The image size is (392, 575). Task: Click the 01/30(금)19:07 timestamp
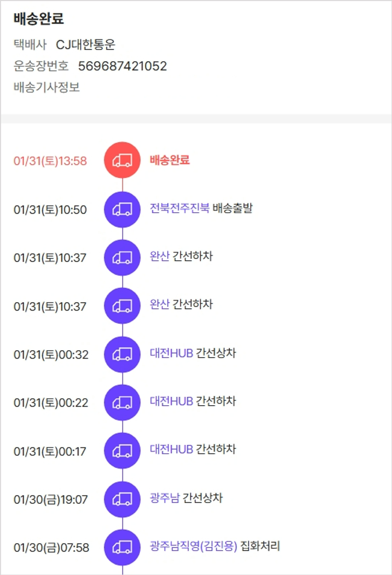(51, 500)
